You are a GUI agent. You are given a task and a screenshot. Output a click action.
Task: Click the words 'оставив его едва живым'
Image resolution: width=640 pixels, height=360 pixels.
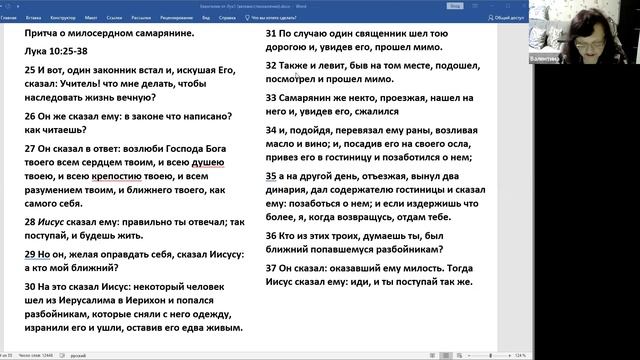pos(184,328)
